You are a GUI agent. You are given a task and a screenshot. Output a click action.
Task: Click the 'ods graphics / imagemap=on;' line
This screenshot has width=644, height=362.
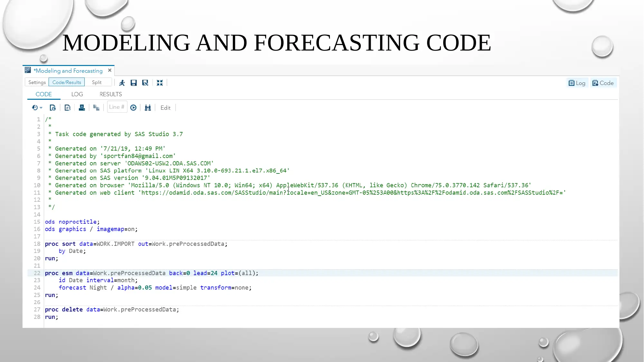pyautogui.click(x=91, y=229)
